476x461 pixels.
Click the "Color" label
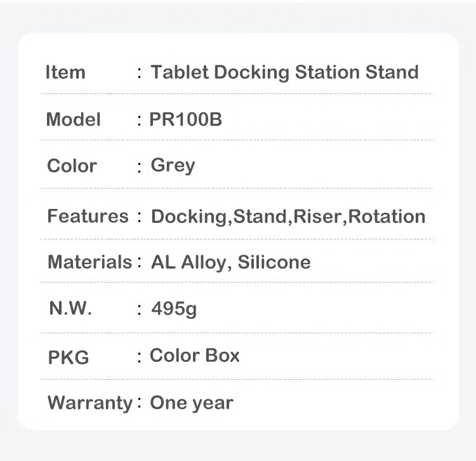coord(72,166)
